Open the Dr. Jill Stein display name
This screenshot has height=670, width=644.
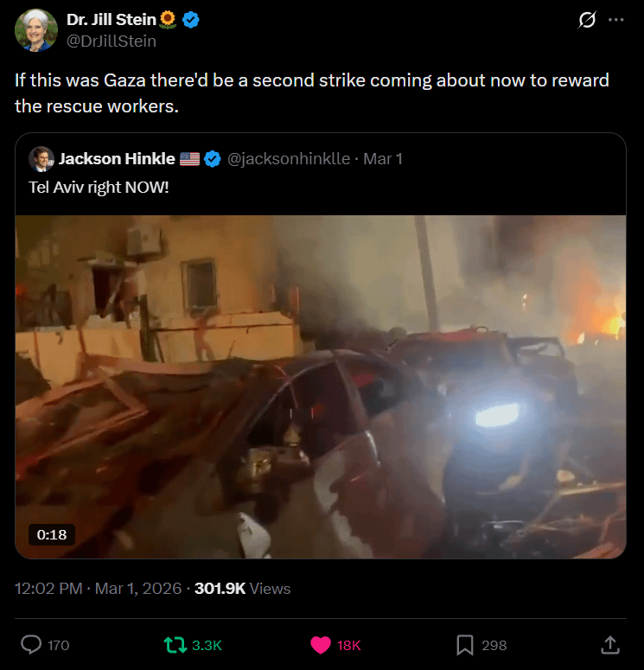click(x=112, y=19)
